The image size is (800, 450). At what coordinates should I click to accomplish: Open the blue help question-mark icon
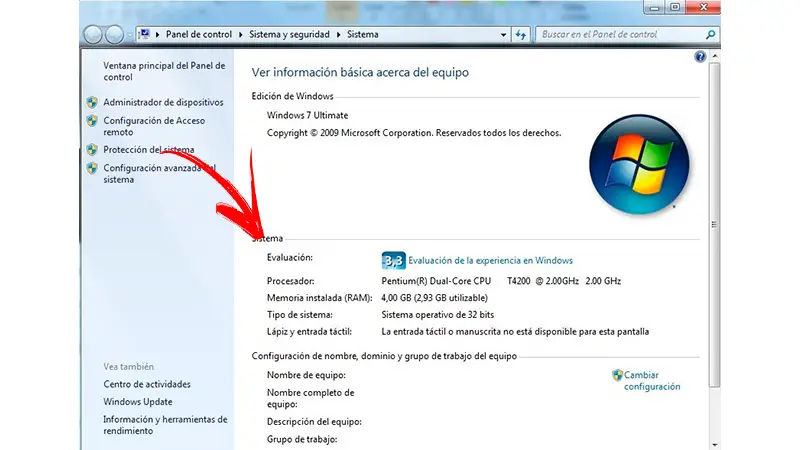click(700, 57)
